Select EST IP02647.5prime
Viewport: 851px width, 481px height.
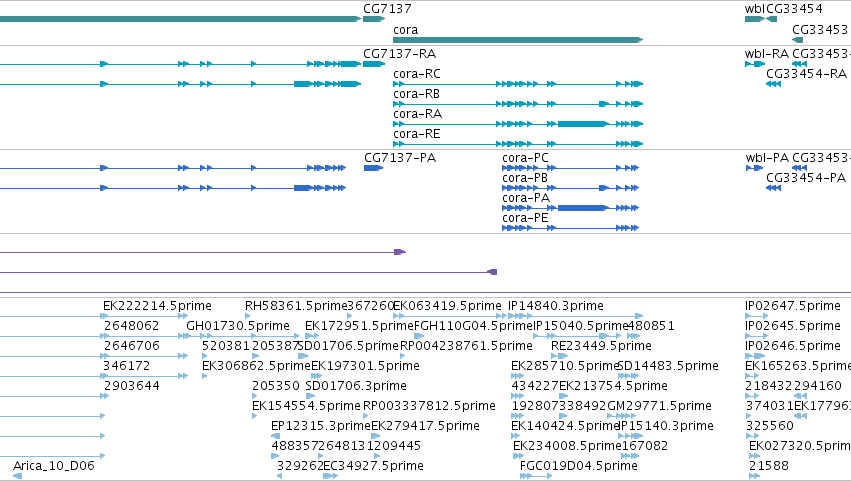click(x=793, y=306)
